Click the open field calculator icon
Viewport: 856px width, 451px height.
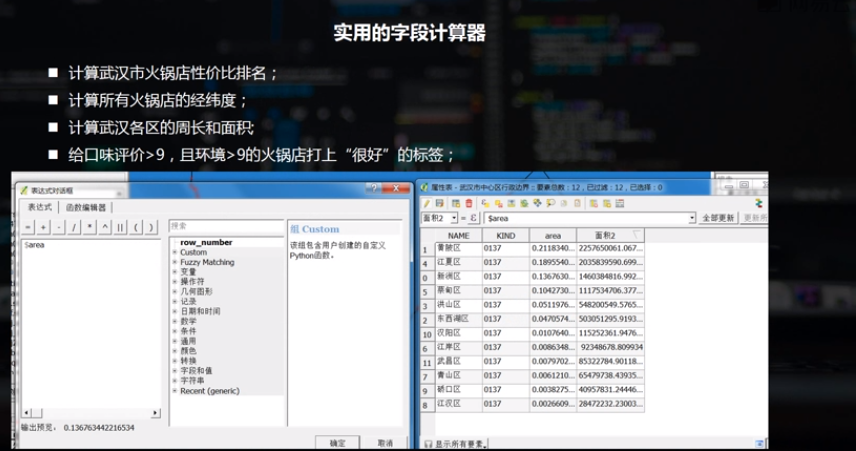click(620, 203)
